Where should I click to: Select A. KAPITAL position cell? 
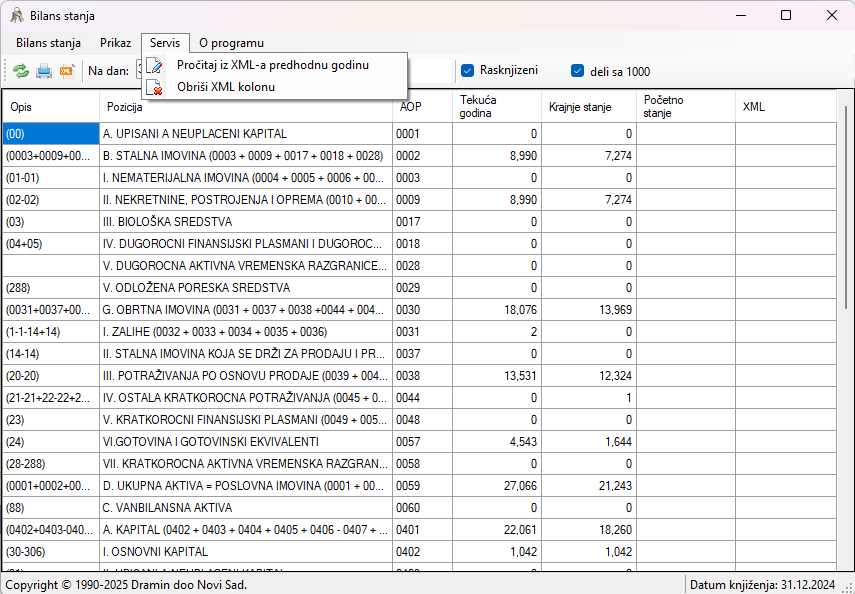coord(246,530)
